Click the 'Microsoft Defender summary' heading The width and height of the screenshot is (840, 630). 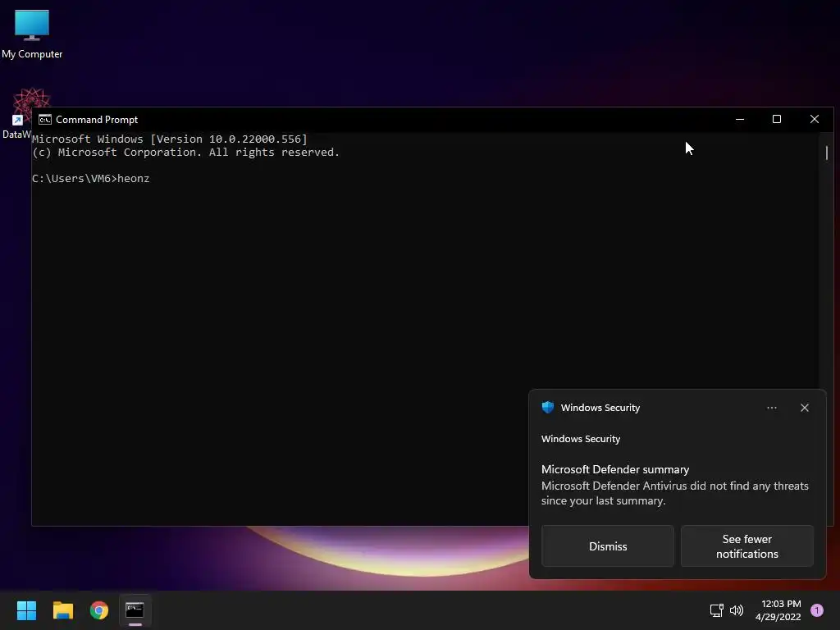point(615,469)
